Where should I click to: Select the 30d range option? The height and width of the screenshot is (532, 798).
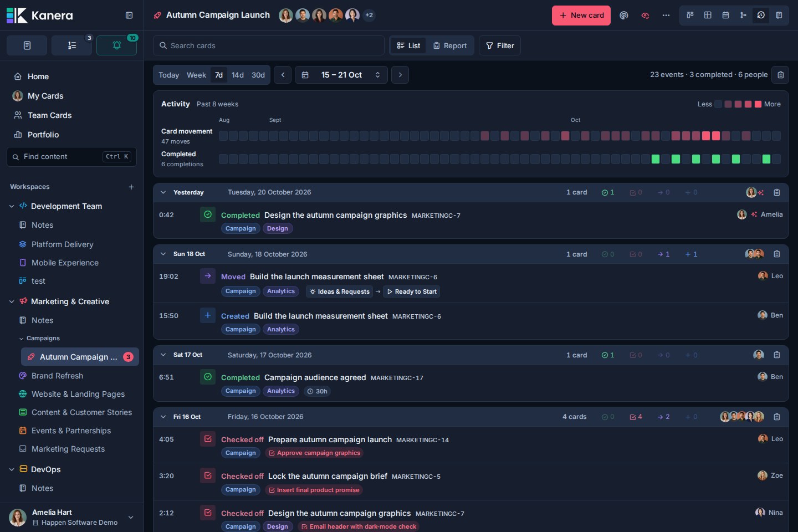(258, 75)
